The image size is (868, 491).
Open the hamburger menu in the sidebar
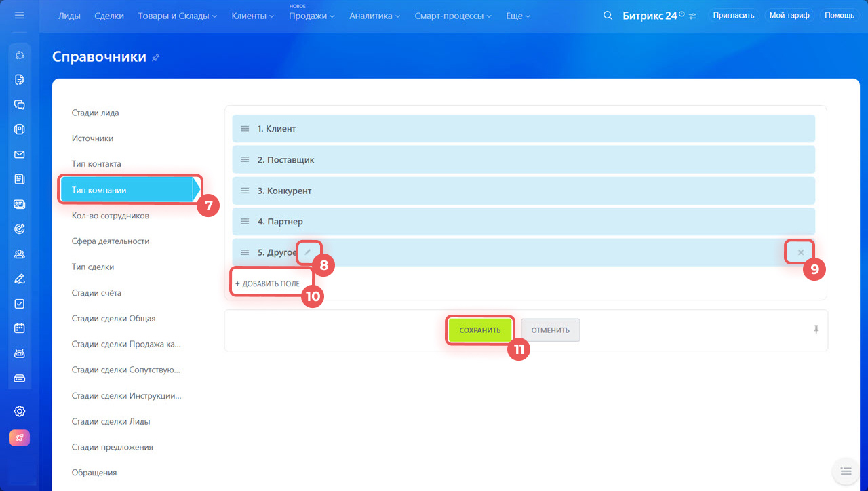tap(19, 15)
